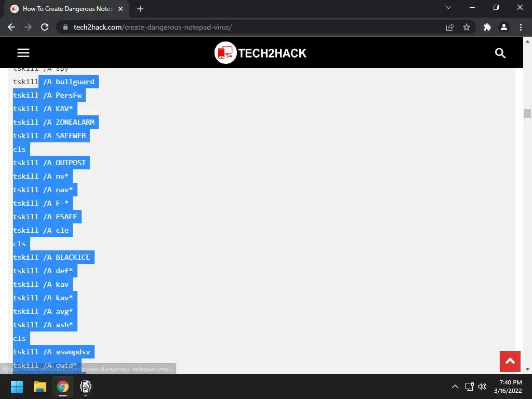Screen dimensions: 532x399
Task: Click the line 'tskill /A BLACKICE'
Action: click(51, 257)
